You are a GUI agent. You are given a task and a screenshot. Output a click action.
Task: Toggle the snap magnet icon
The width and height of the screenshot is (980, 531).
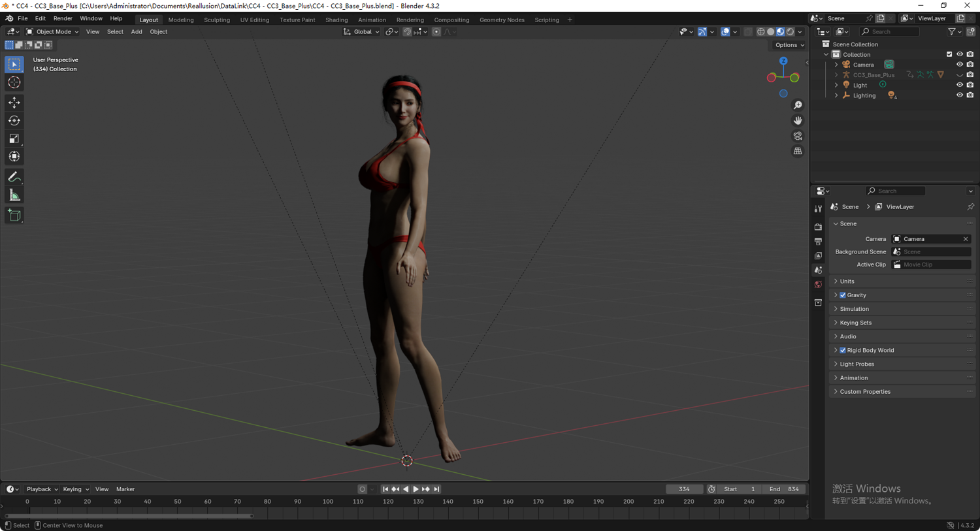407,31
